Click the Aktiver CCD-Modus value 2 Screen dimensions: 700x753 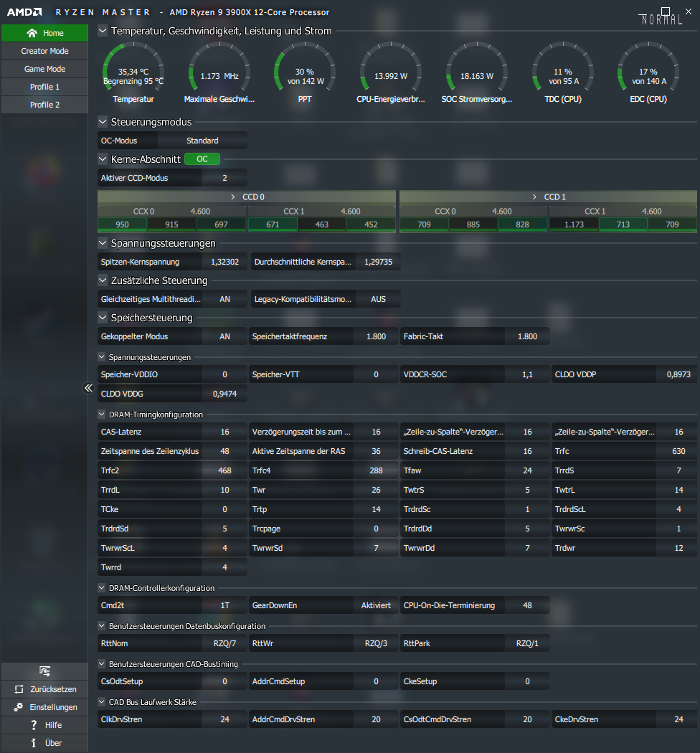point(224,178)
